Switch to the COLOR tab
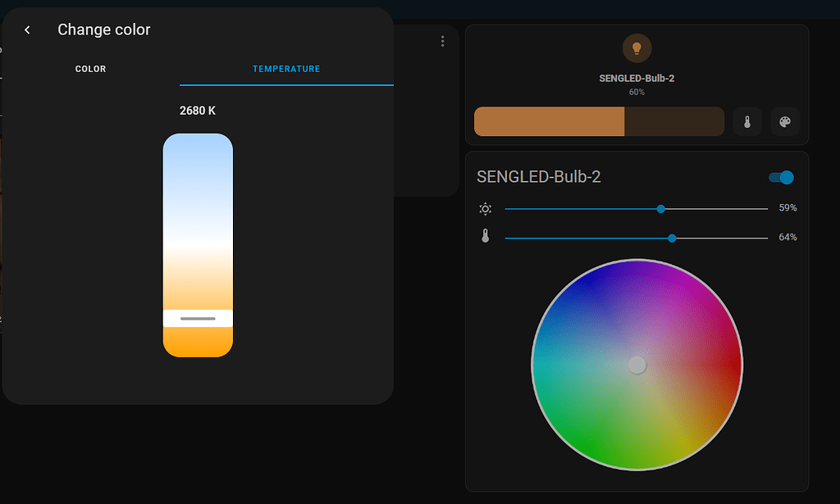Screen dimensions: 840x504 click(90, 69)
